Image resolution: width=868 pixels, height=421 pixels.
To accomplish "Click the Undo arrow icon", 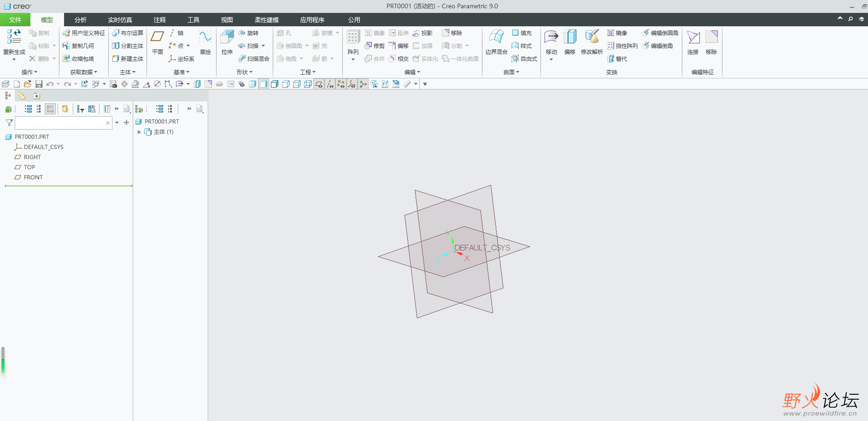I will coord(50,84).
